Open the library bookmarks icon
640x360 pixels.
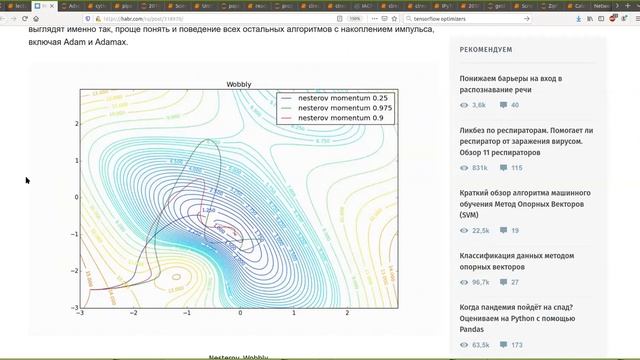click(590, 19)
